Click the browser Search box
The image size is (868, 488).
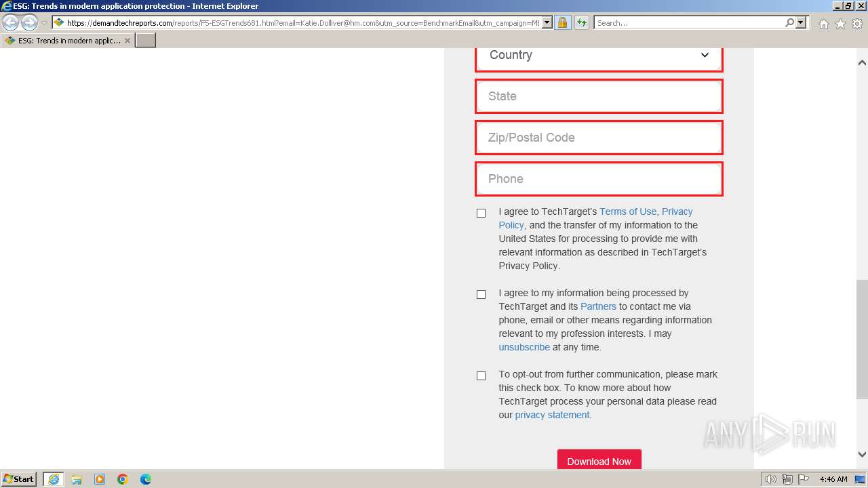(689, 23)
